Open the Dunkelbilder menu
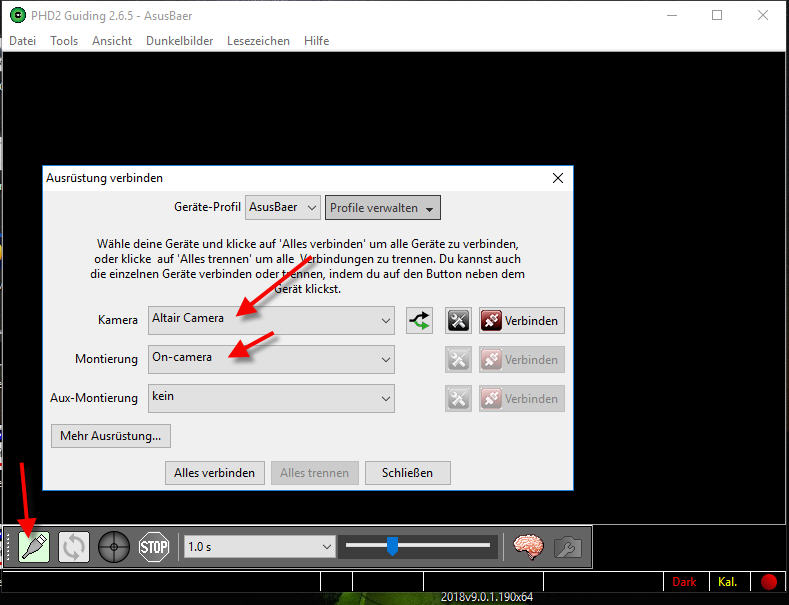Image resolution: width=789 pixels, height=605 pixels. [181, 41]
